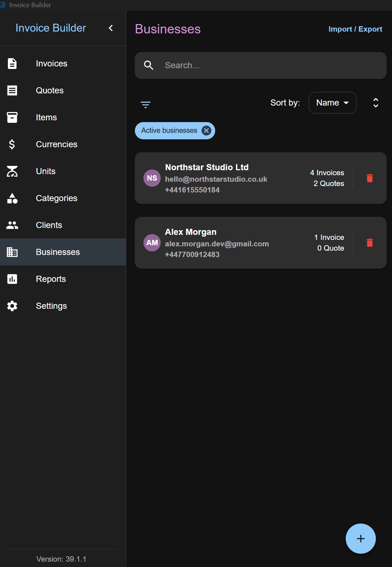
Task: Click the alex.morgan.dev@gmail.com email text
Action: click(217, 244)
